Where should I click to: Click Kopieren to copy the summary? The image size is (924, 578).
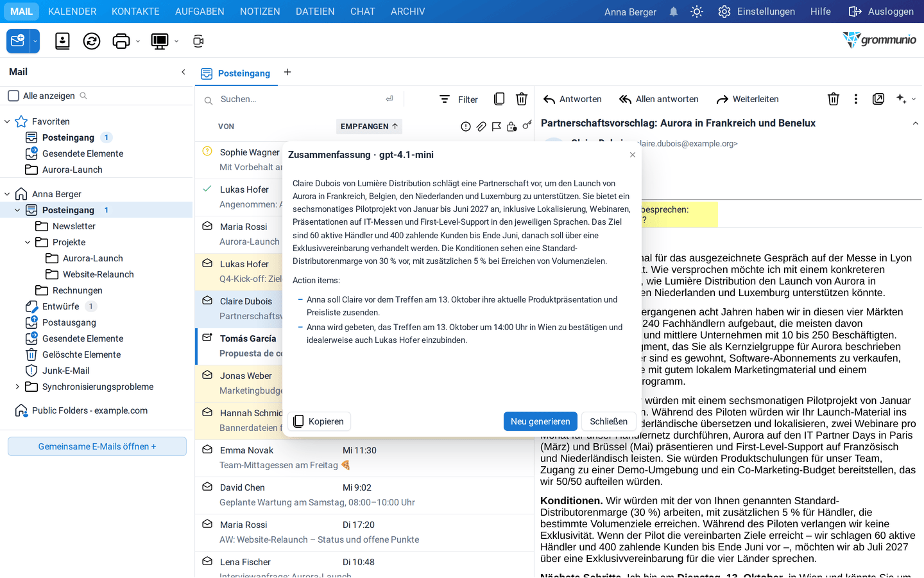(319, 421)
